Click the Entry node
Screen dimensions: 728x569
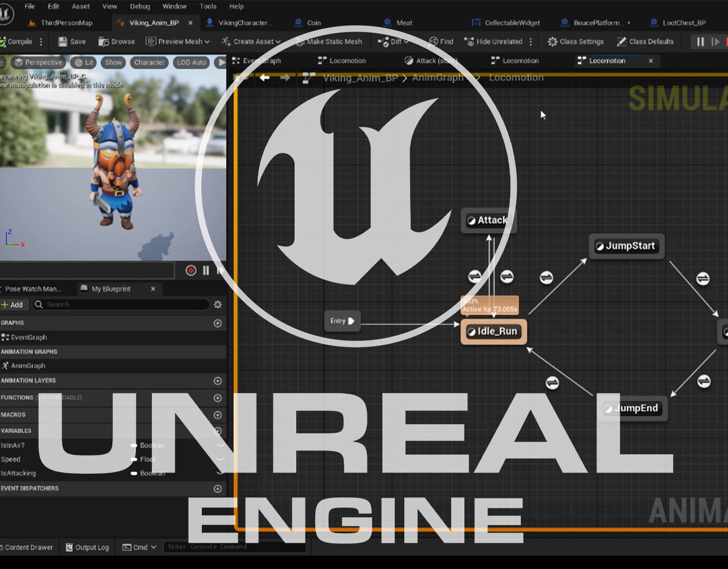[342, 321]
